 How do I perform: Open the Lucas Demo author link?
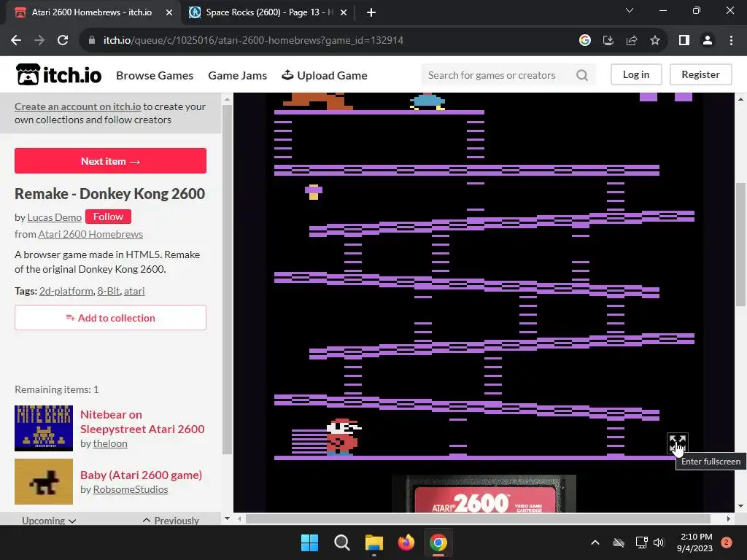(x=54, y=217)
